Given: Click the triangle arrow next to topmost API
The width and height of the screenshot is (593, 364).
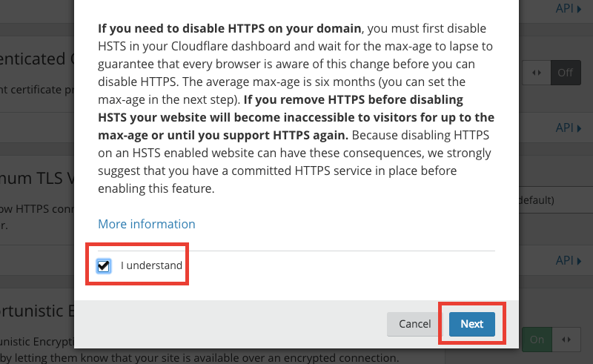Looking at the screenshot, I should pyautogui.click(x=579, y=9).
